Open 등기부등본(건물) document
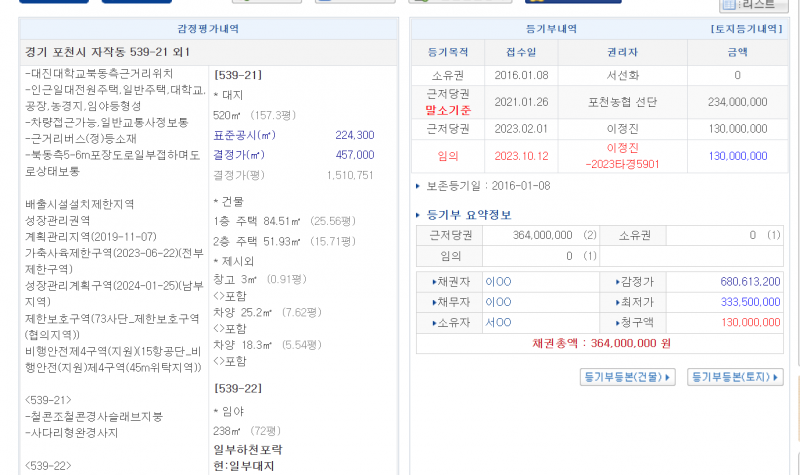This screenshot has height=475, width=800. coord(627,377)
